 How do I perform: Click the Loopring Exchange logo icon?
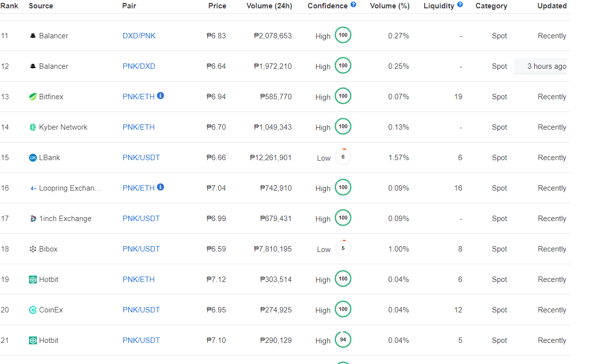pyautogui.click(x=33, y=188)
